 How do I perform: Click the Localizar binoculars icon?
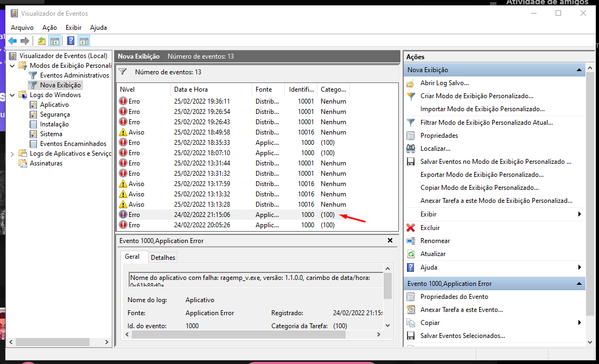411,149
